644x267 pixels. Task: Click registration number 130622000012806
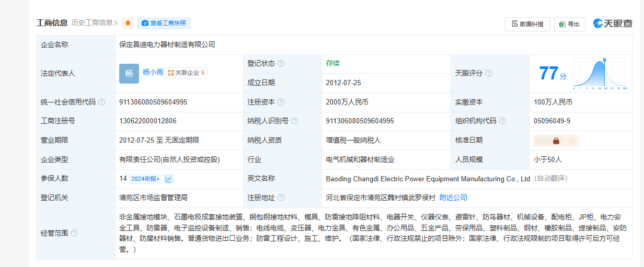pyautogui.click(x=148, y=121)
